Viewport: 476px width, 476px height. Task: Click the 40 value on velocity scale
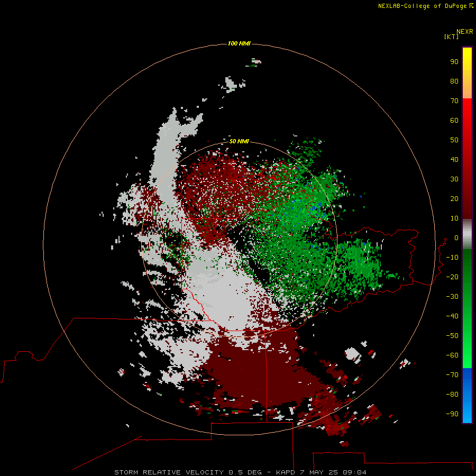coord(454,159)
